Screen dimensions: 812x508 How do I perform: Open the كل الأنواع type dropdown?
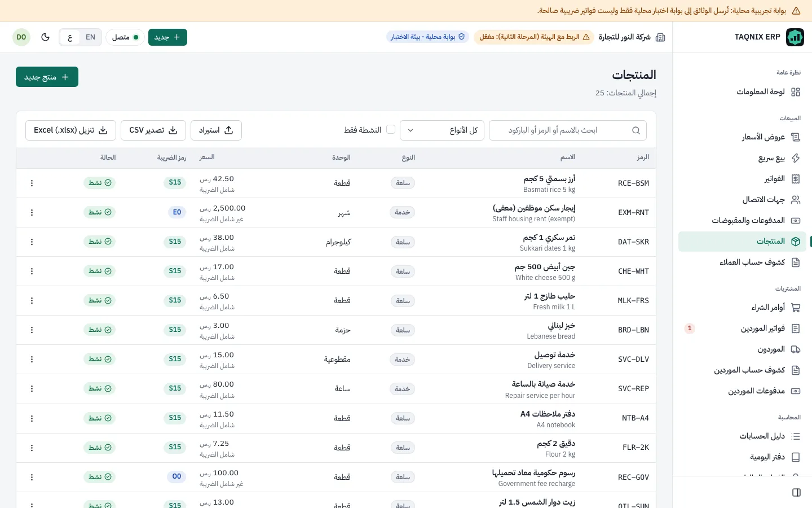pyautogui.click(x=442, y=130)
